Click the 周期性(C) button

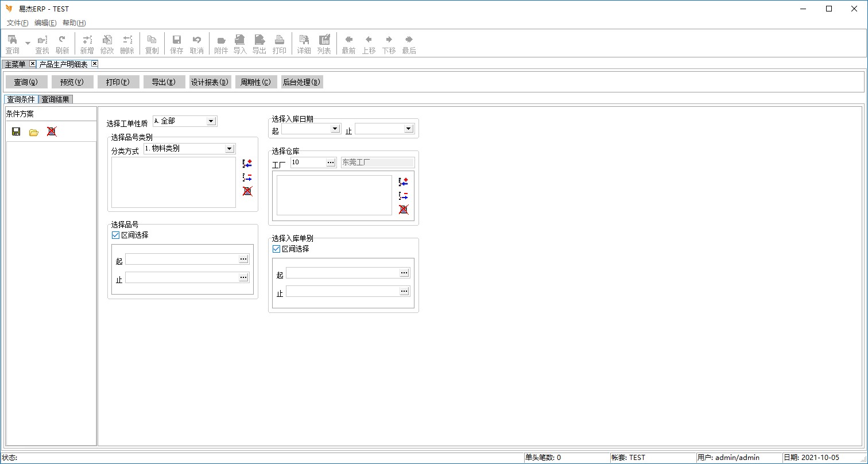256,82
